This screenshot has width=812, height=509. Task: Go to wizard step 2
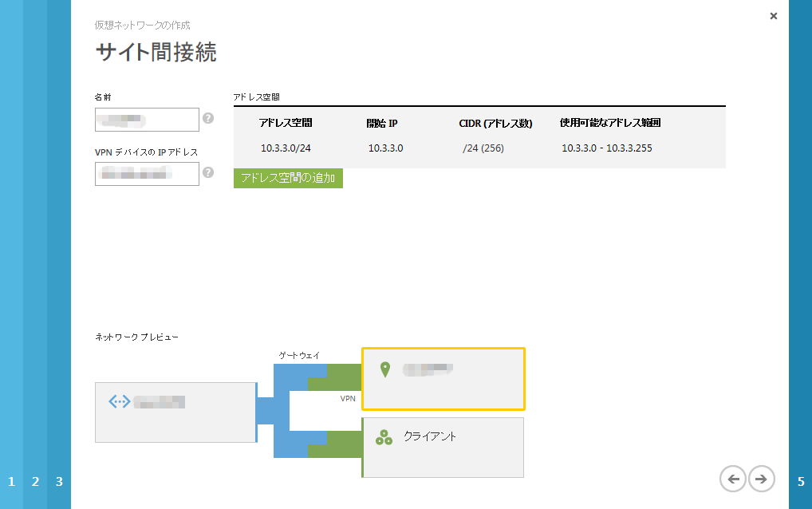[34, 482]
